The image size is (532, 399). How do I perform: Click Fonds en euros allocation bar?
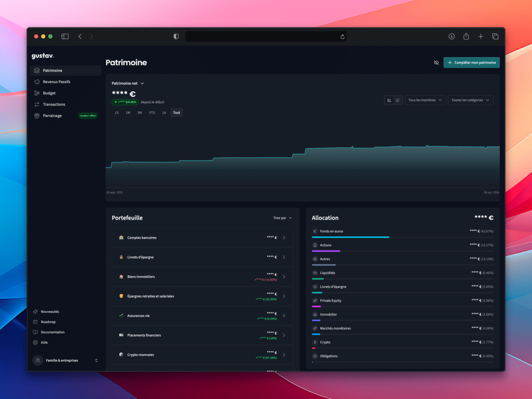click(x=350, y=237)
